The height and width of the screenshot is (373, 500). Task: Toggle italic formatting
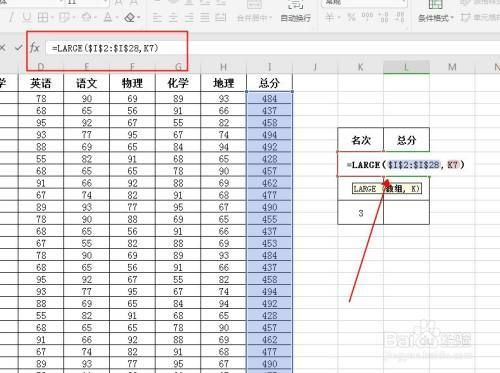coord(11,17)
